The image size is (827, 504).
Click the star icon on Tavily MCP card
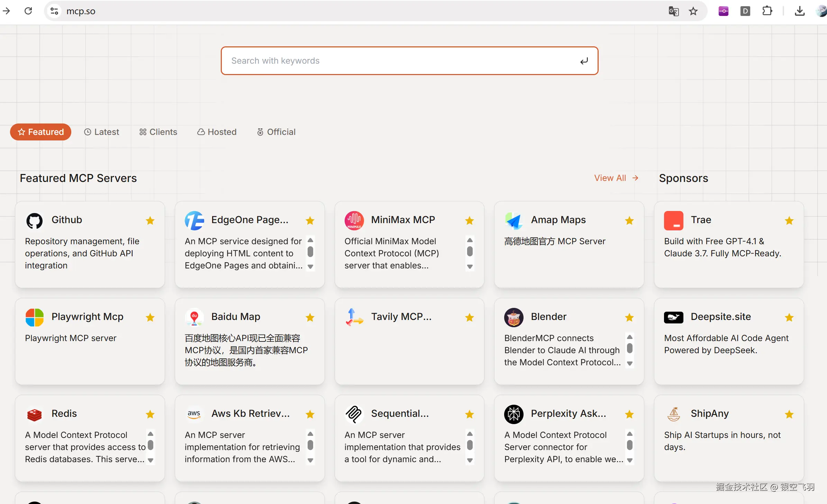pos(470,317)
